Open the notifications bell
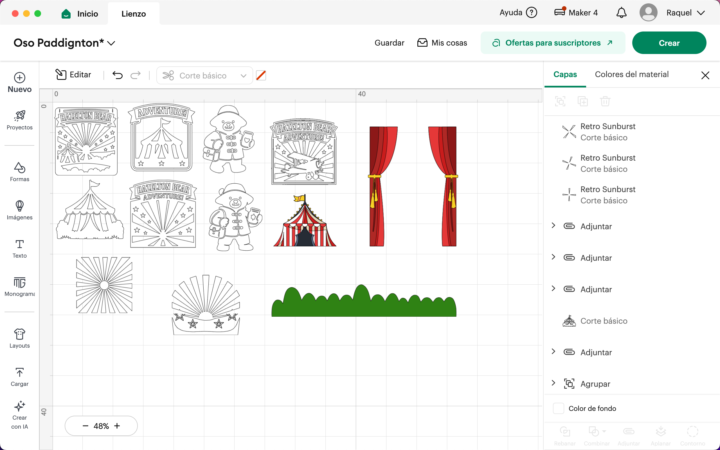Image resolution: width=720 pixels, height=450 pixels. click(621, 13)
